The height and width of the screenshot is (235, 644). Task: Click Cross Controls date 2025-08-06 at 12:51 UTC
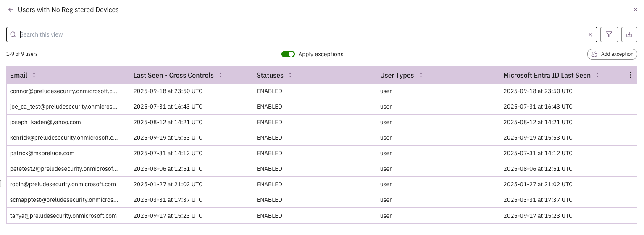tap(168, 169)
